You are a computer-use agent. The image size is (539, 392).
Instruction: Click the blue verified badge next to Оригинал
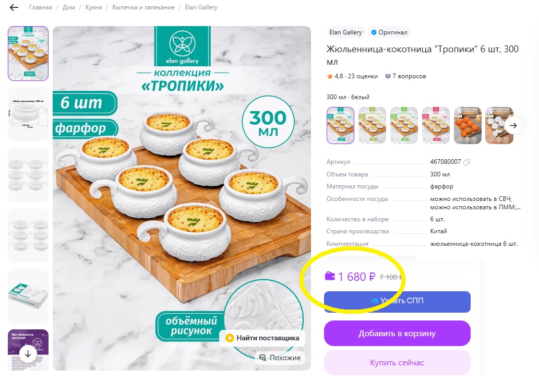click(374, 32)
